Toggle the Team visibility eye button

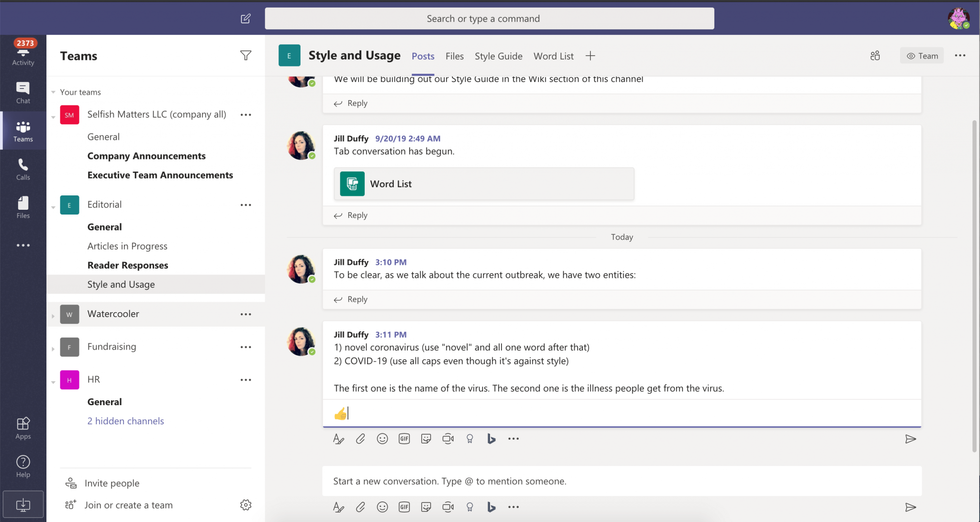click(x=922, y=56)
